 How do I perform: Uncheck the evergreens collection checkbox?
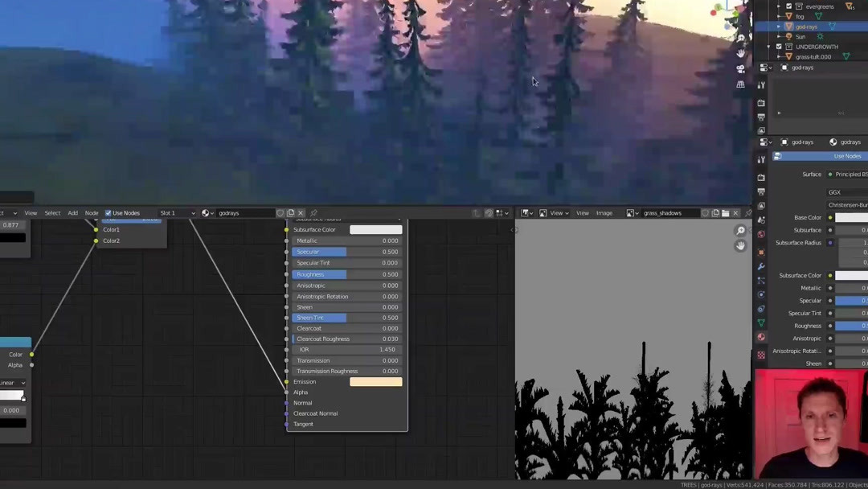tap(788, 6)
